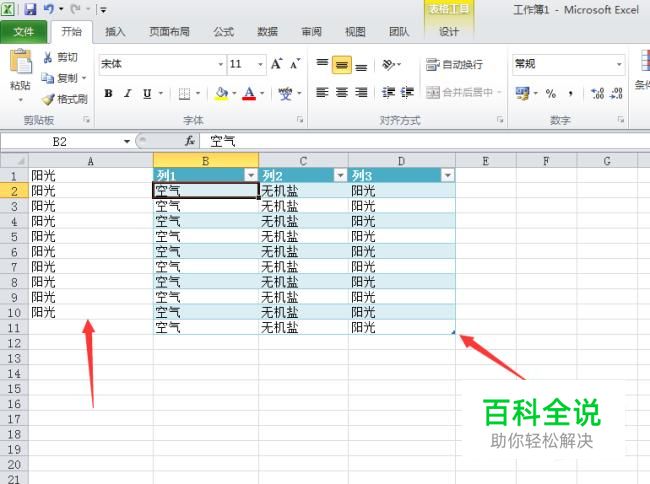
Task: Open Alignment group dialog launcher
Action: (500, 120)
